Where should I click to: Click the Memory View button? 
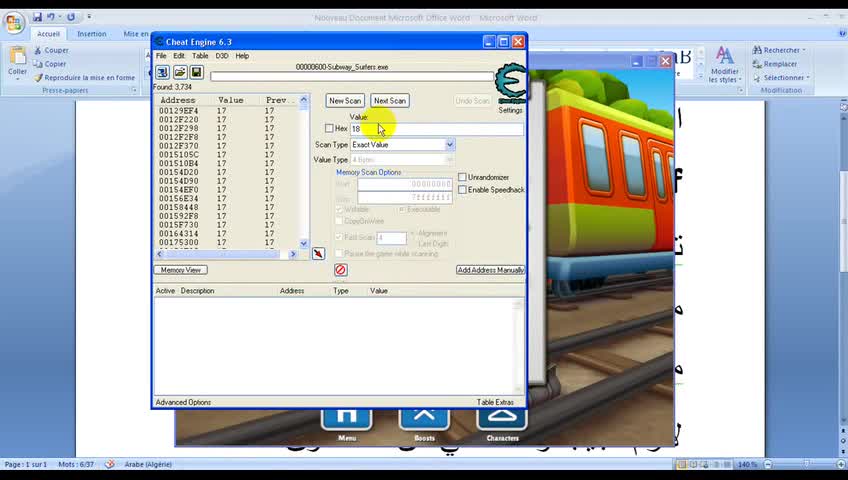pyautogui.click(x=181, y=270)
